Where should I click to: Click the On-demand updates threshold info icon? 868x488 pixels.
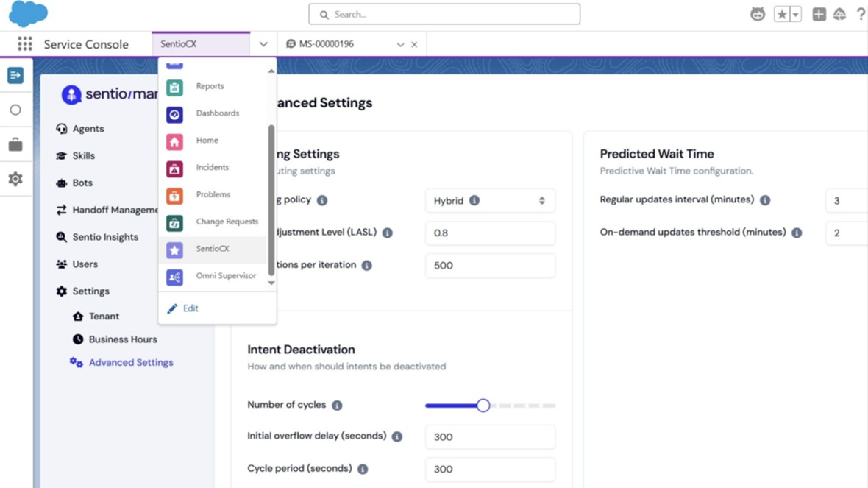(x=797, y=233)
